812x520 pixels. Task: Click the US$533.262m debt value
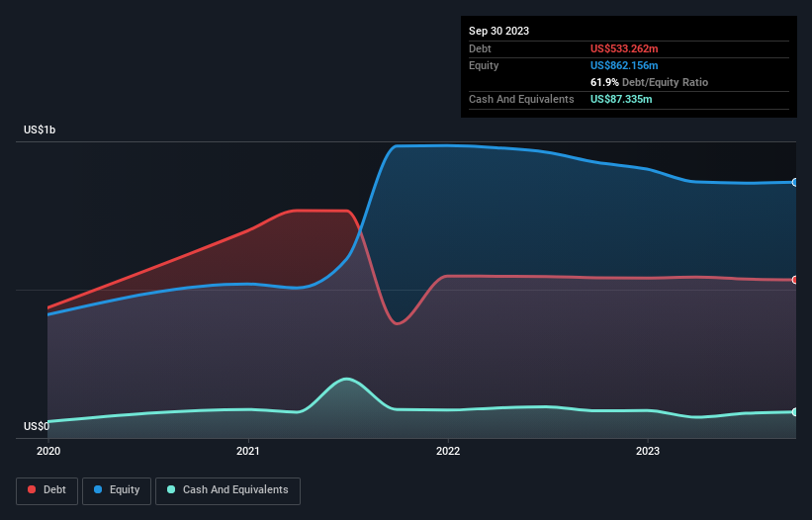point(624,48)
